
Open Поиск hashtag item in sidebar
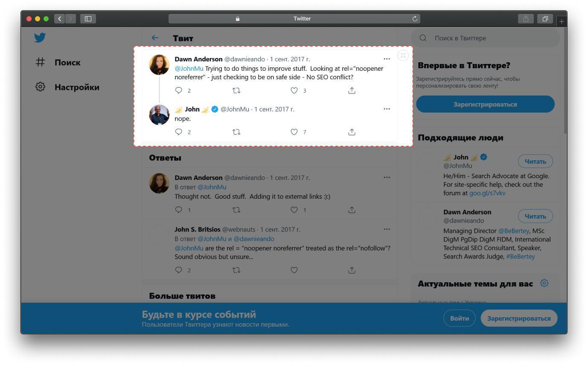click(x=58, y=62)
